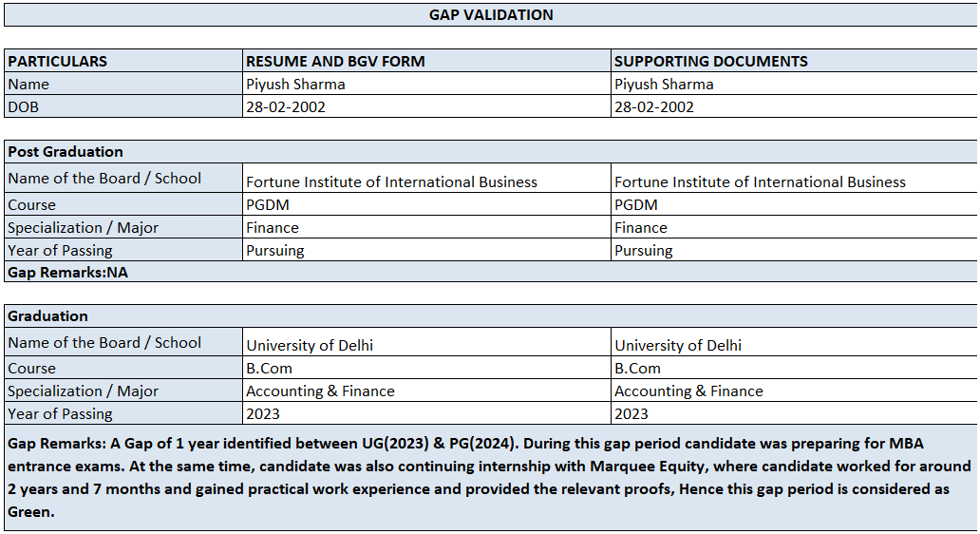Click the Graduation section header
Viewport: 980px width, 534px height.
click(x=47, y=315)
